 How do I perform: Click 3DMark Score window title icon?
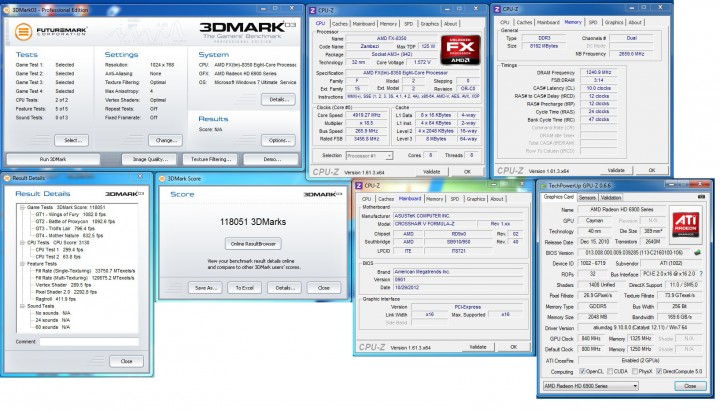162,179
